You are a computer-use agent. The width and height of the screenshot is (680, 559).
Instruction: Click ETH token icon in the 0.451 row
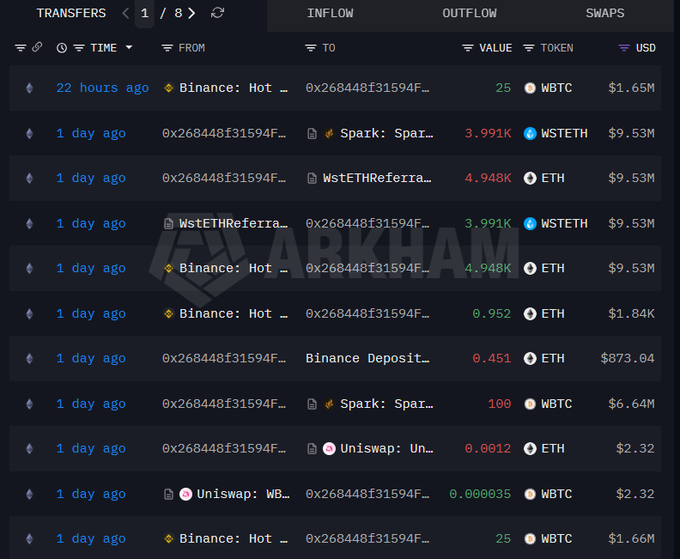click(x=530, y=359)
